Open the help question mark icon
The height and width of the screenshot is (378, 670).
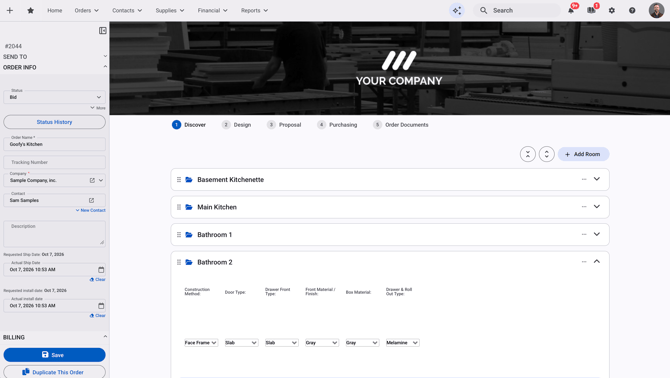pos(632,10)
